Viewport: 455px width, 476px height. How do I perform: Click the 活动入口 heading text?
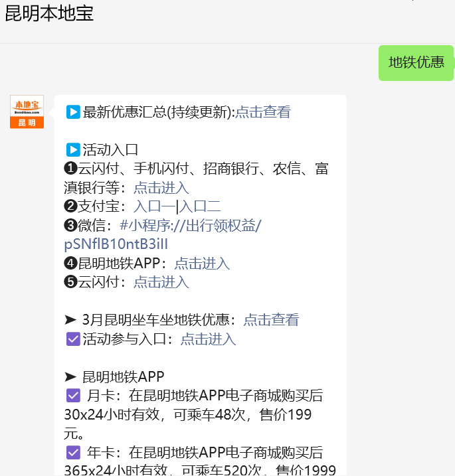pyautogui.click(x=110, y=149)
